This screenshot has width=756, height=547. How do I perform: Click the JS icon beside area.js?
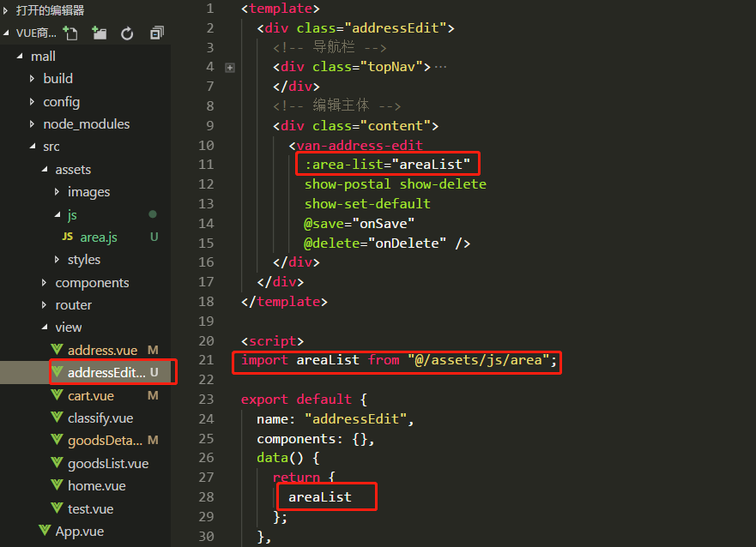coord(68,237)
